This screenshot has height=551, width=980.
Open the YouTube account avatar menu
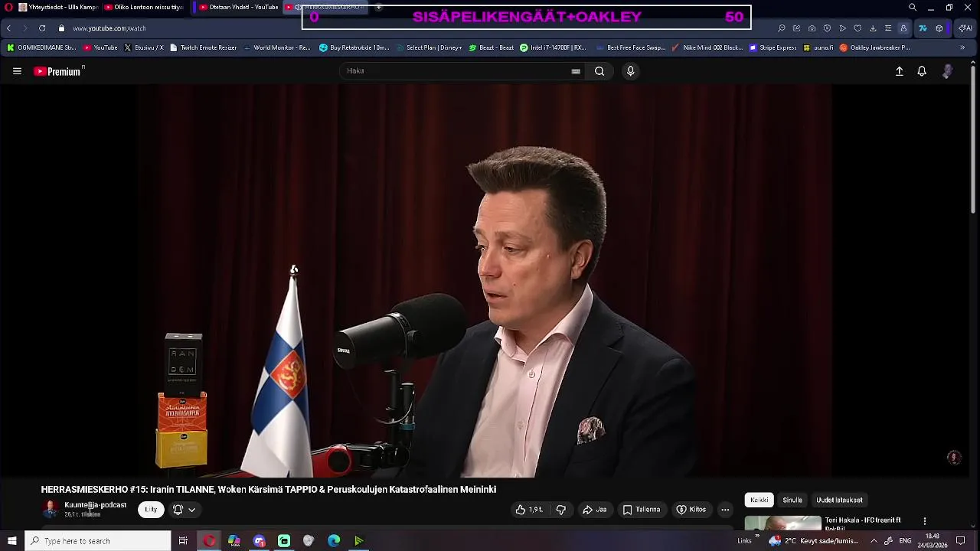point(948,71)
